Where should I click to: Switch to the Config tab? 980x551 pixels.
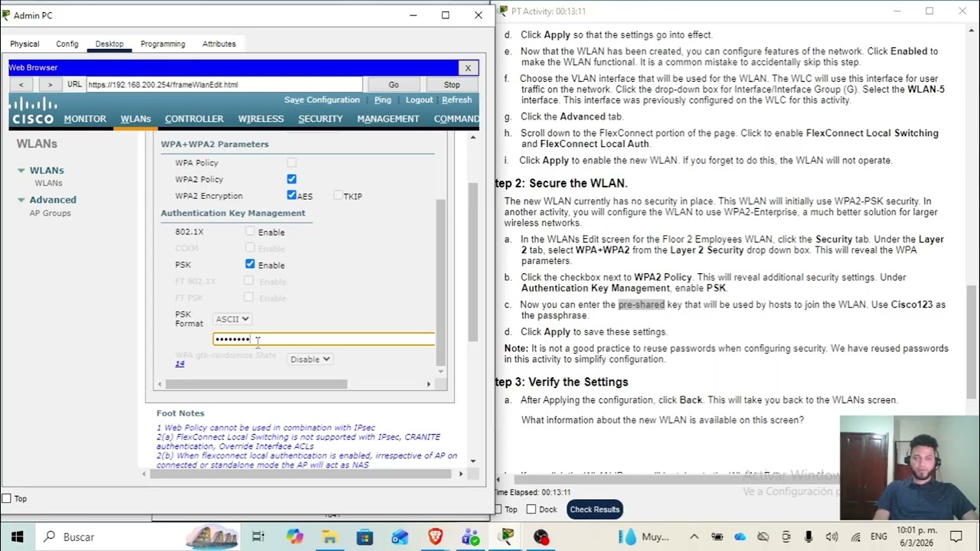pos(67,44)
